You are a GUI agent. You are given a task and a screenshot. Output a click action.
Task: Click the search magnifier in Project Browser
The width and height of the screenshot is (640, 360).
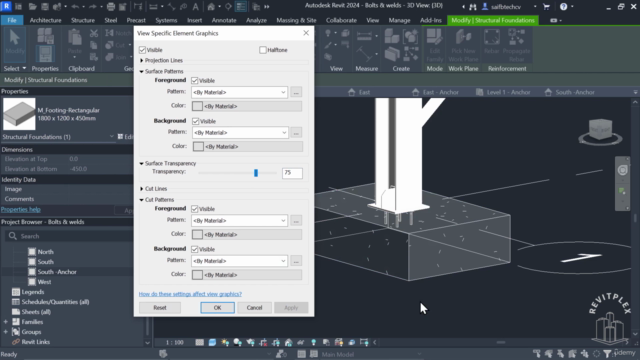coord(13,236)
